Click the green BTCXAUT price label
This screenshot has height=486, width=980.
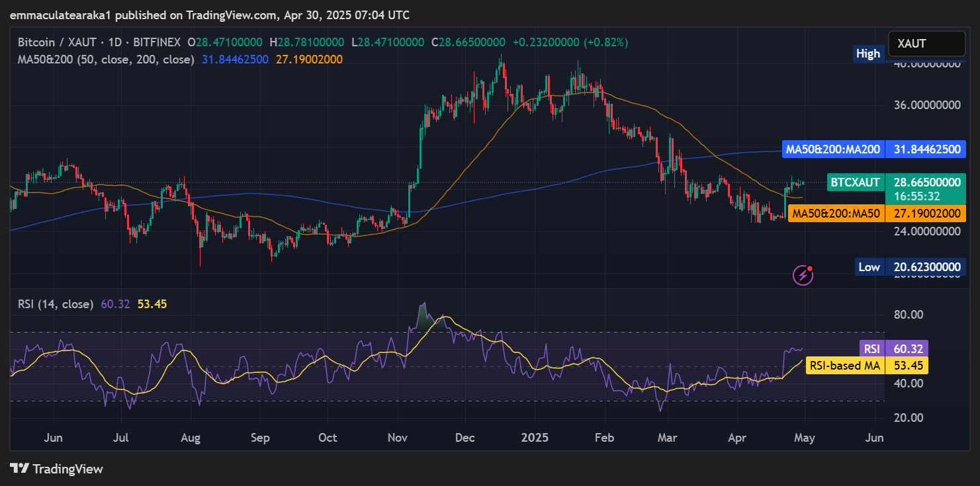[856, 182]
